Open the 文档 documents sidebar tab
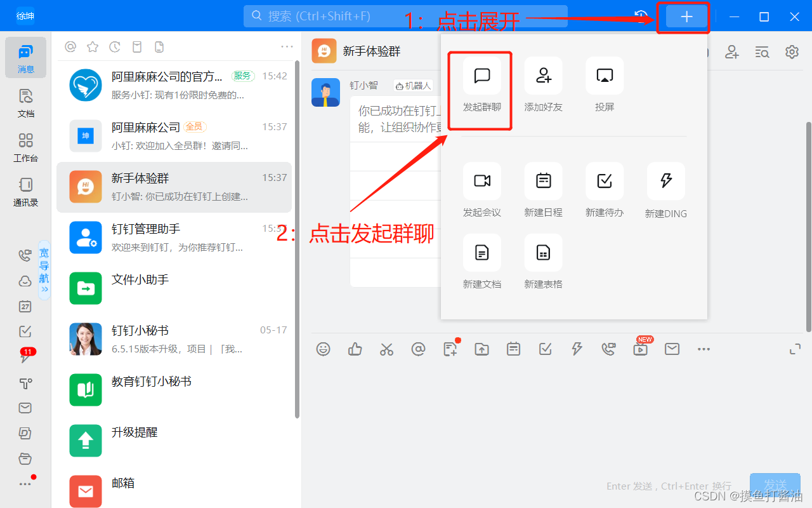 click(25, 103)
